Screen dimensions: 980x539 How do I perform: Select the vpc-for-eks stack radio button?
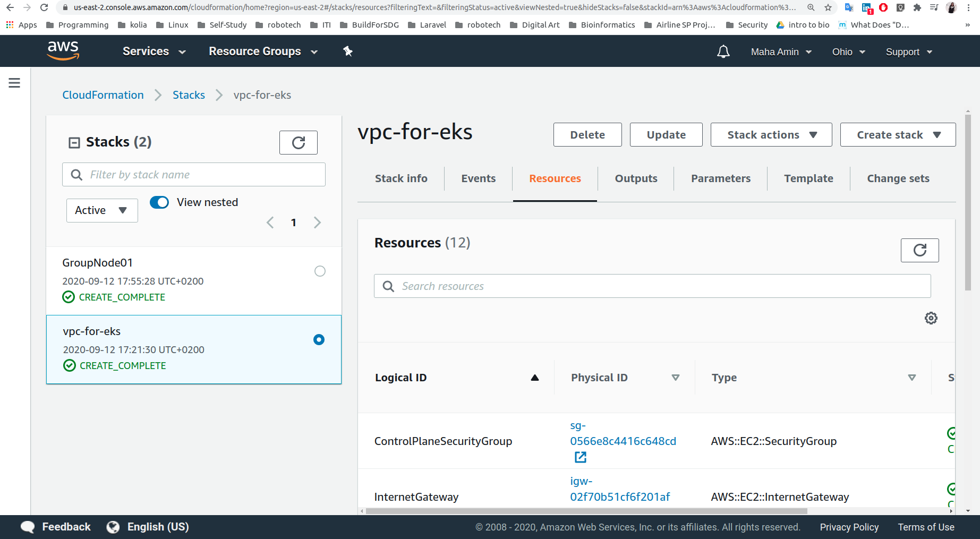pyautogui.click(x=319, y=339)
